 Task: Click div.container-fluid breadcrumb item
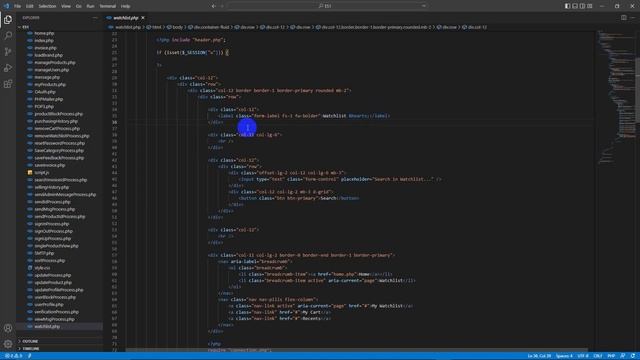tap(209, 27)
